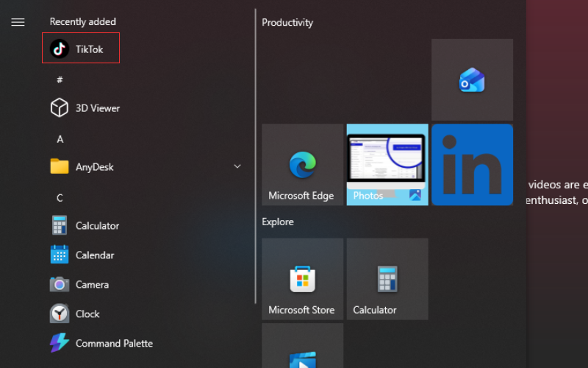Open the partially visible media player tile

click(x=303, y=346)
